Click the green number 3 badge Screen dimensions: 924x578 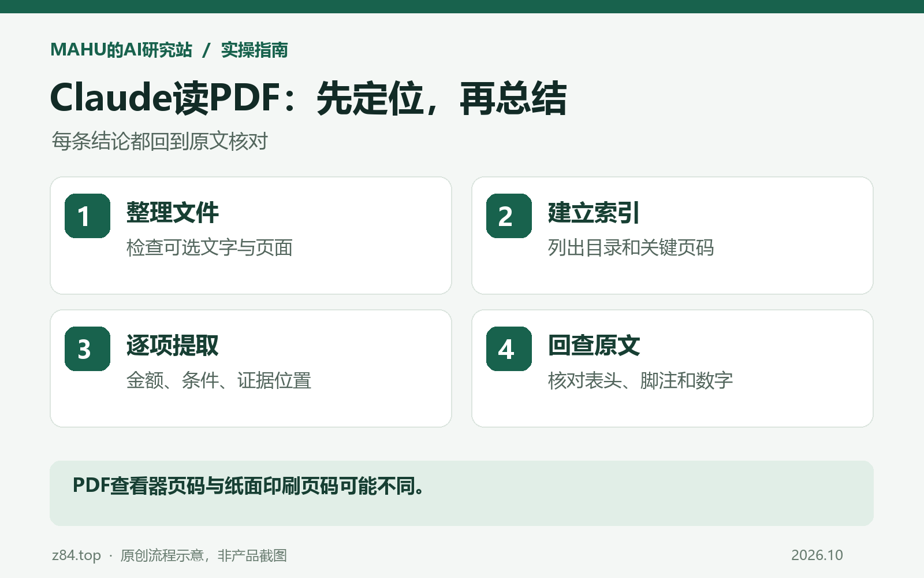[x=87, y=349]
